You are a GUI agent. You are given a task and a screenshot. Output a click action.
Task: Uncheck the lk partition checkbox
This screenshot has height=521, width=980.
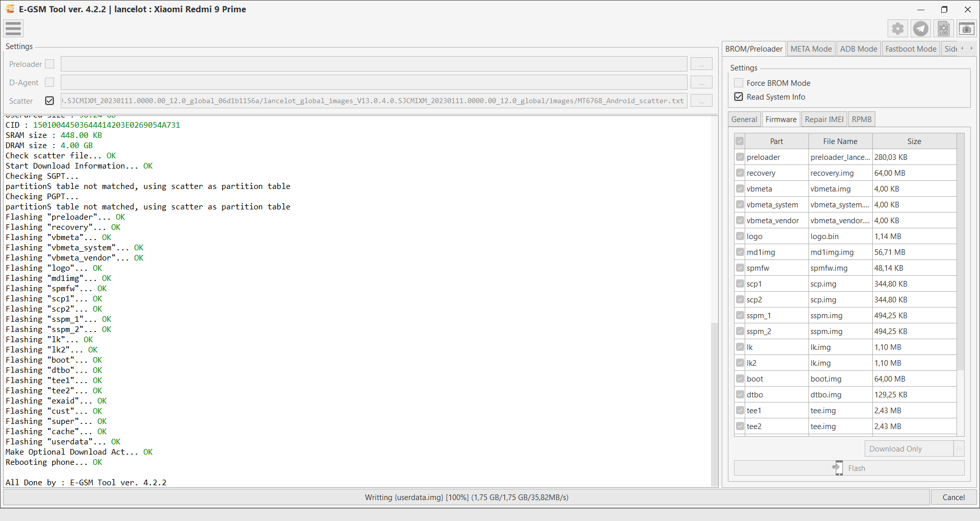740,347
